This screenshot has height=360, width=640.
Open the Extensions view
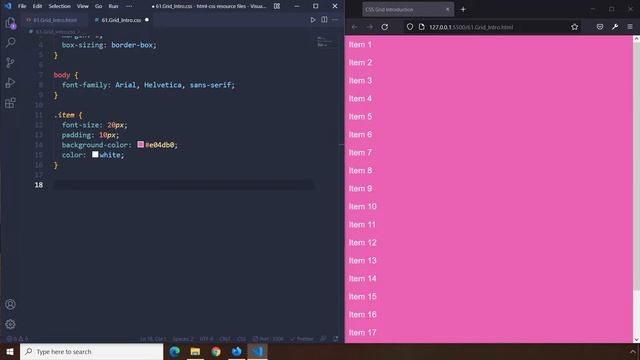10,102
